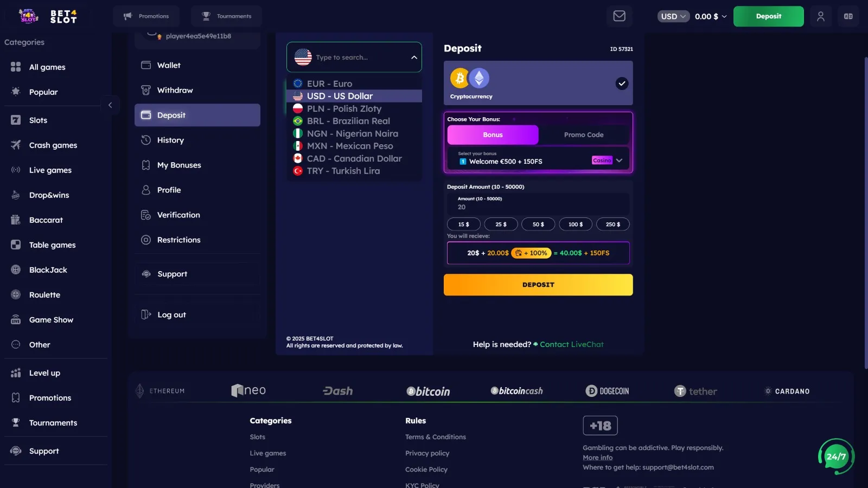Screen dimensions: 868x488
Task: Select the 50 $ preset amount
Action: point(538,224)
